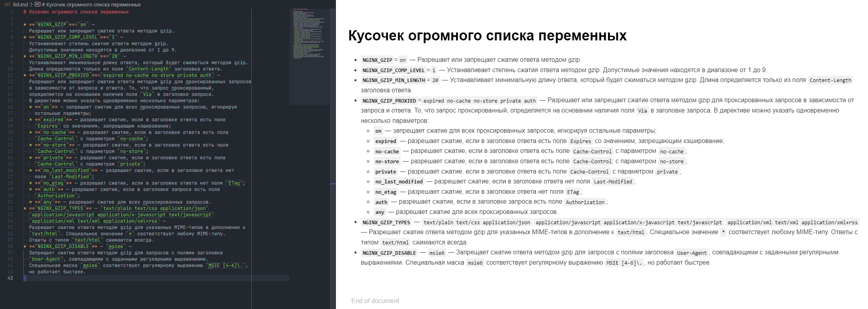The height and width of the screenshot is (309, 868).
Task: Click the "any" sub-bullet code in preview
Action: (x=380, y=212)
